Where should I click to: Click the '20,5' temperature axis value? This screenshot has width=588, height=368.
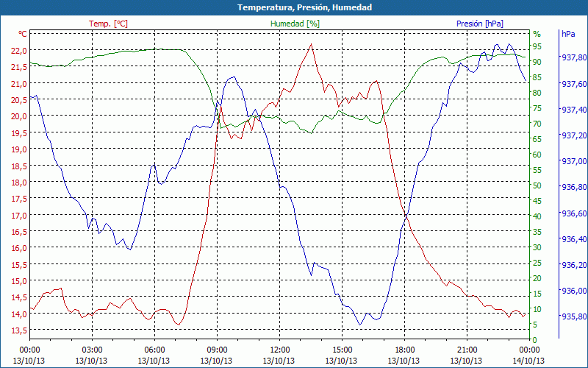[19, 100]
